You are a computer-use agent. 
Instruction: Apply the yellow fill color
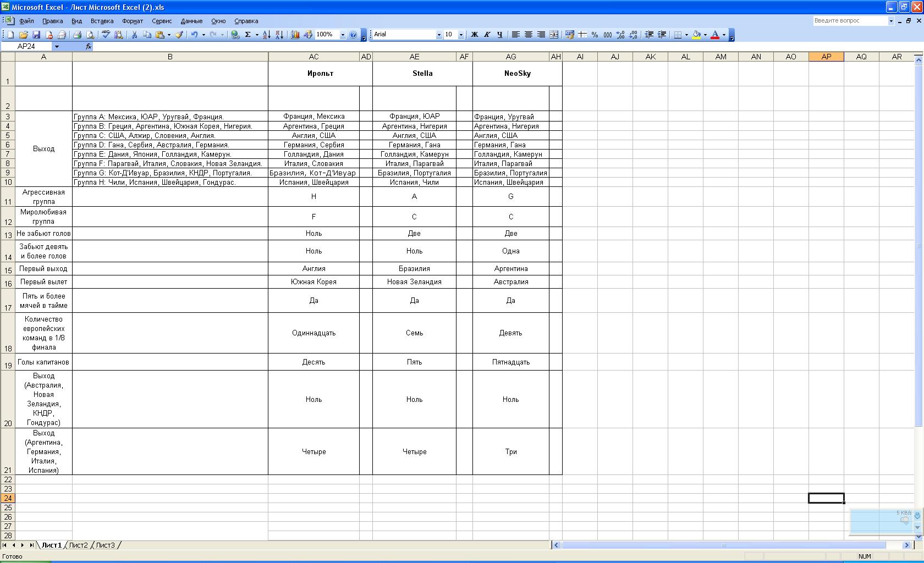[696, 35]
